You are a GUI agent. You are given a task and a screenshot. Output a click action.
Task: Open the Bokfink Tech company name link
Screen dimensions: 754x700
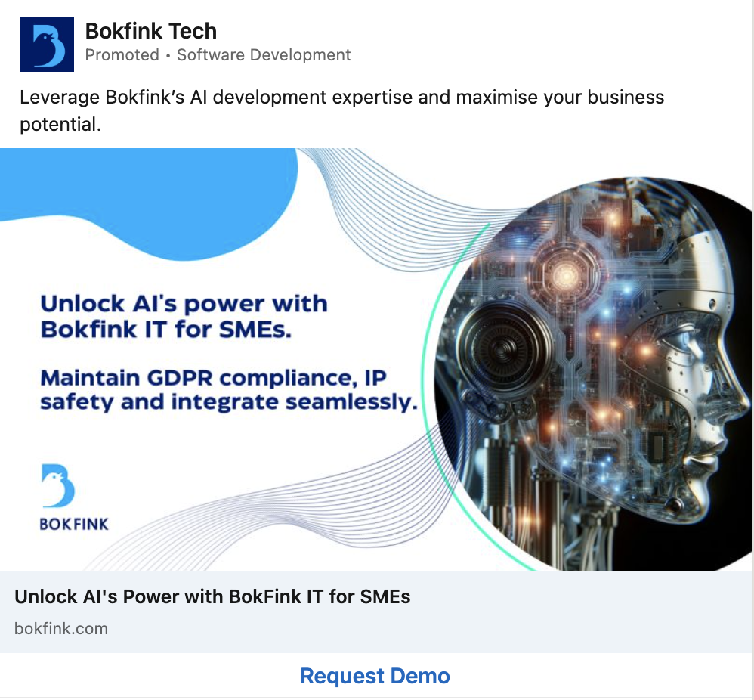[151, 31]
